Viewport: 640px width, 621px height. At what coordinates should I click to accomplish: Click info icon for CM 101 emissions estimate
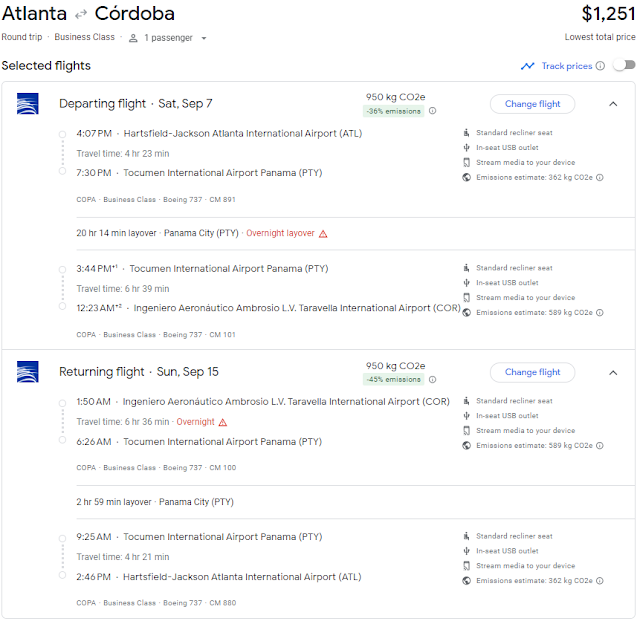coord(600,313)
